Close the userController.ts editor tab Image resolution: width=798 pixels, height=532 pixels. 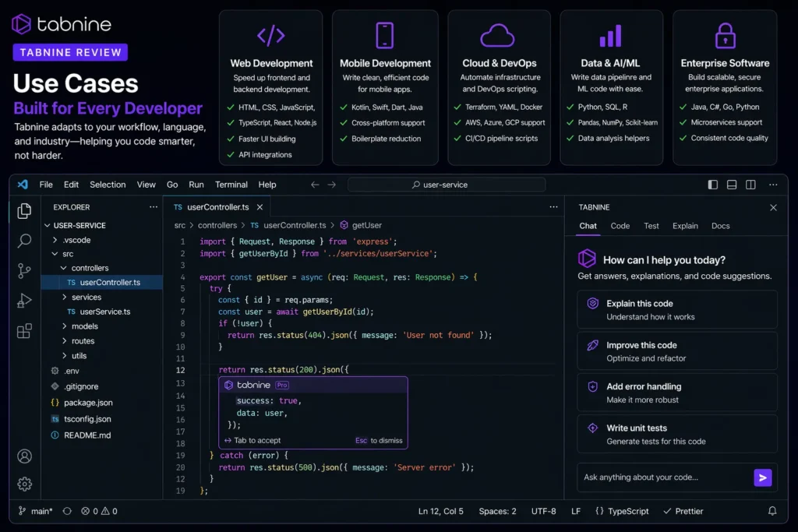point(260,207)
